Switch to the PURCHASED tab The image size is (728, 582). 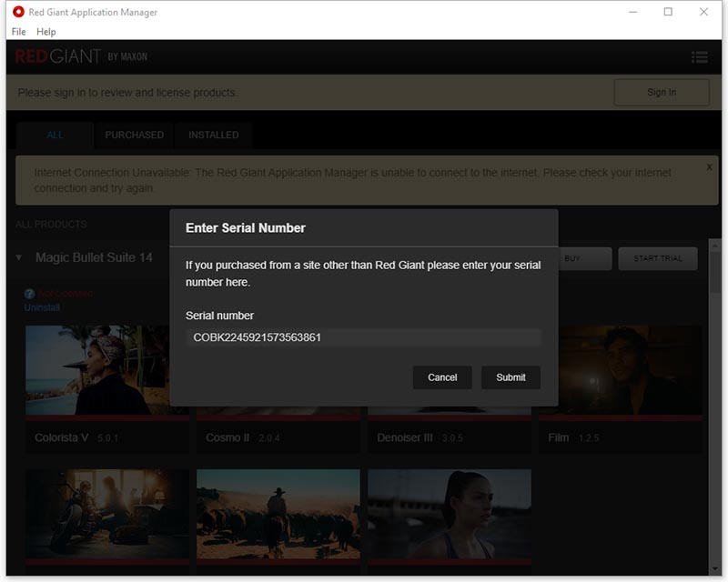[x=134, y=135]
